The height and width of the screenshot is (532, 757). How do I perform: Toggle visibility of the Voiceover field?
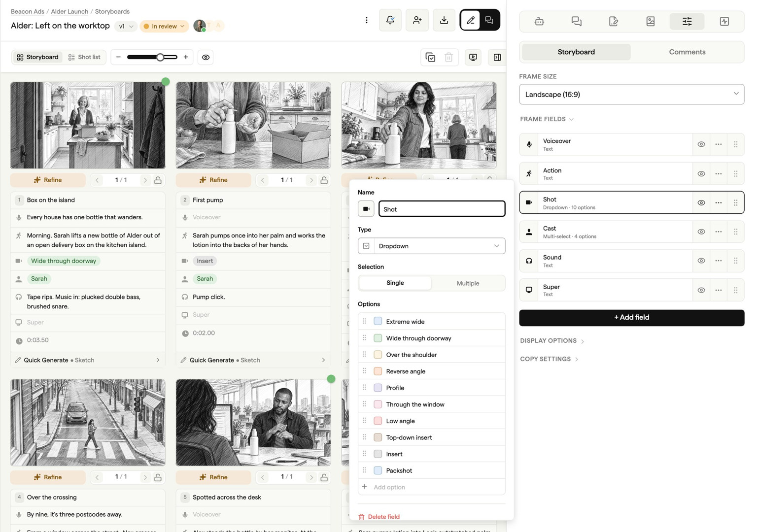tap(701, 144)
